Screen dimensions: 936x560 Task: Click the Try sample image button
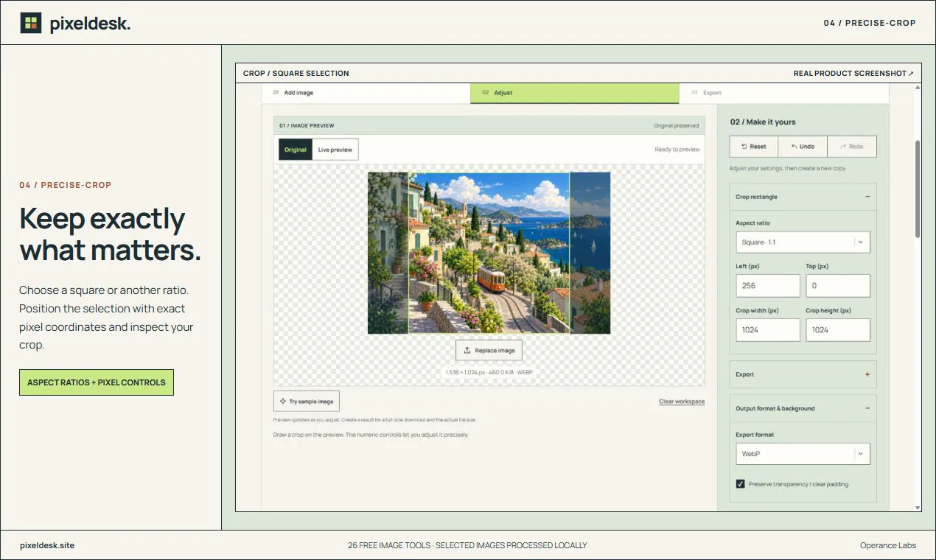pos(306,402)
